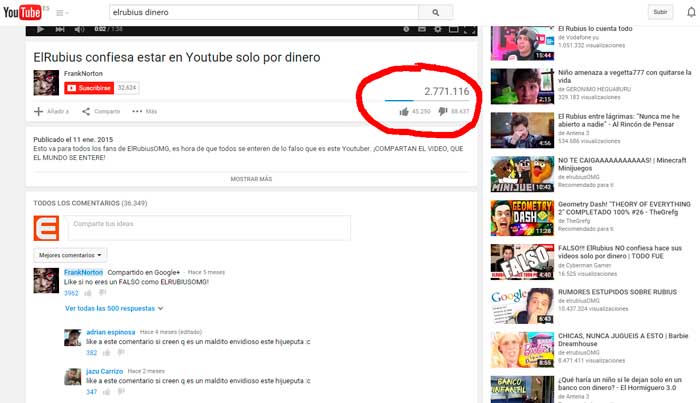Open the hamburger guide menu beside the logo
Screen dimensions: 700x403
point(61,13)
